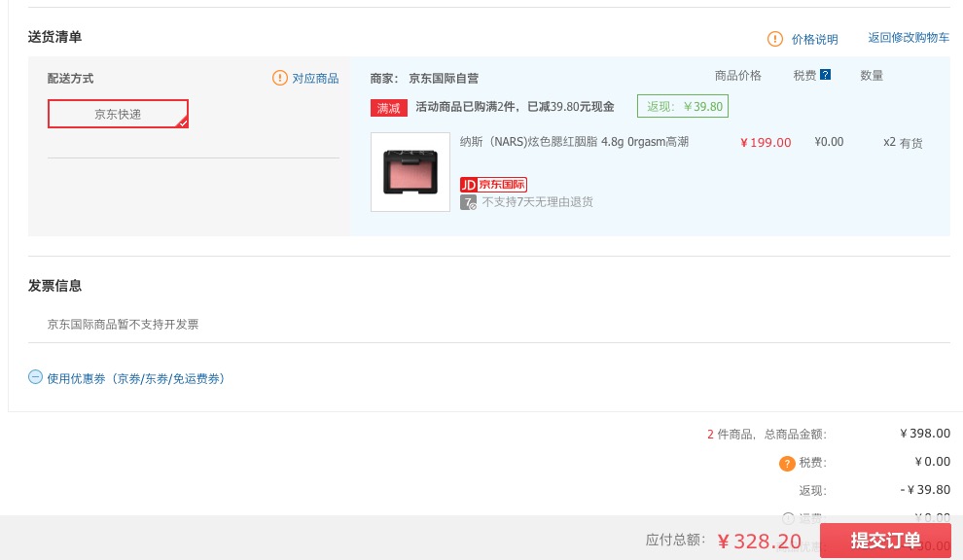Click the 总商品金额 ¥398.00 value
This screenshot has height=560, width=963.
[x=925, y=434]
